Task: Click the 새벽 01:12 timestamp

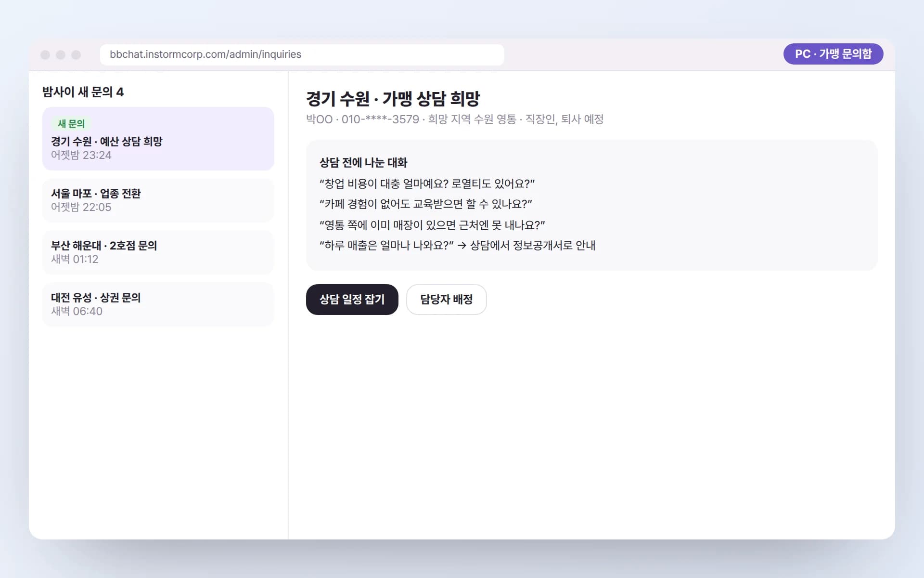Action: tap(75, 259)
